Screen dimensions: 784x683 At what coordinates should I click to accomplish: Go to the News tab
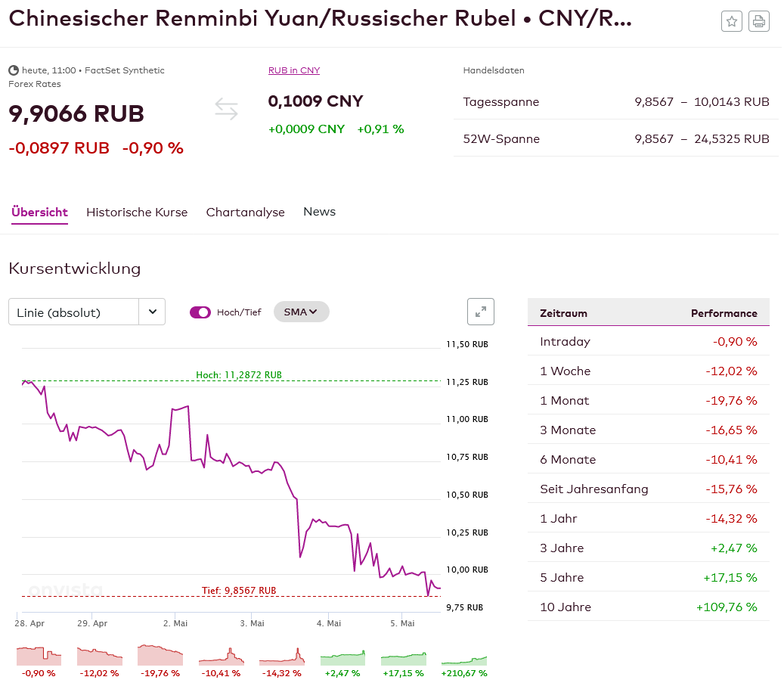coord(319,212)
